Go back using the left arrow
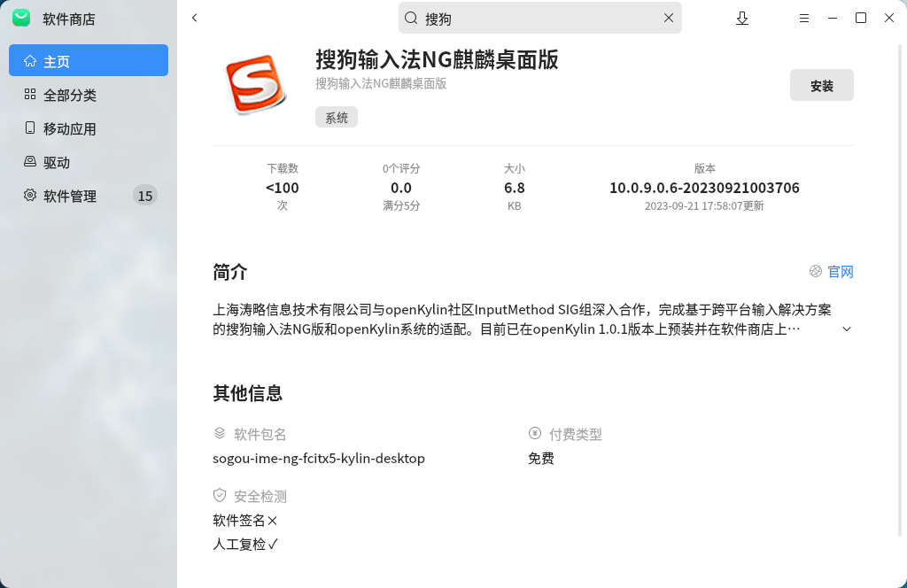Viewport: 907px width, 588px height. [194, 18]
